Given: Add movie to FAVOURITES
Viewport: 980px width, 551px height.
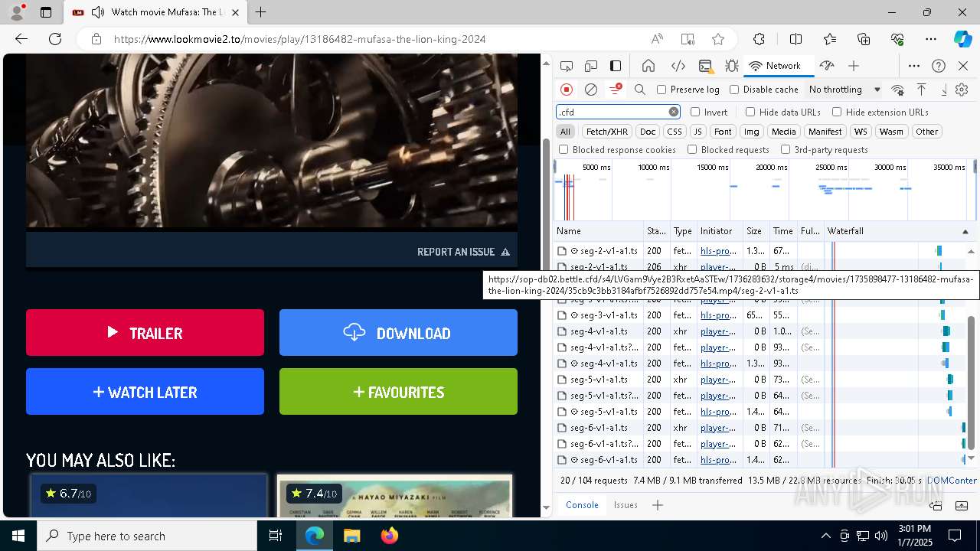Looking at the screenshot, I should click(398, 391).
